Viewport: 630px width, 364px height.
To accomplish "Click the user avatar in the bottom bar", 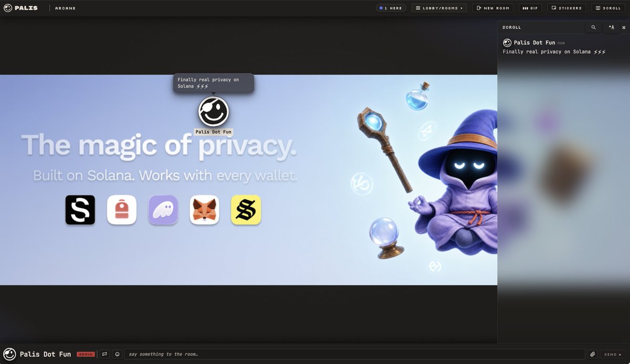I will (x=9, y=354).
